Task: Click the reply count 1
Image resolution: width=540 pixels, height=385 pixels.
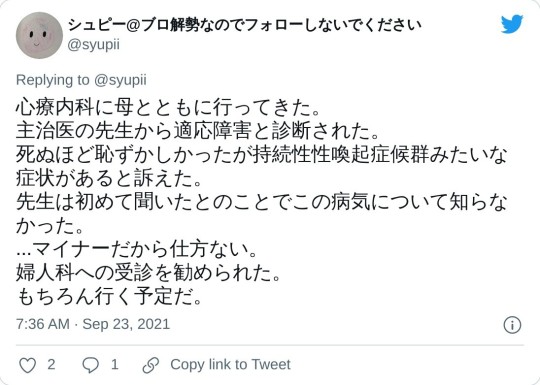Action: click(115, 364)
